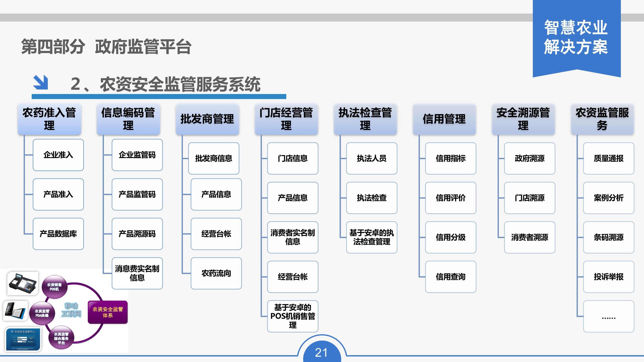The width and height of the screenshot is (644, 362).
Task: Click the monitoring center login screenshot
Action: pos(23,339)
